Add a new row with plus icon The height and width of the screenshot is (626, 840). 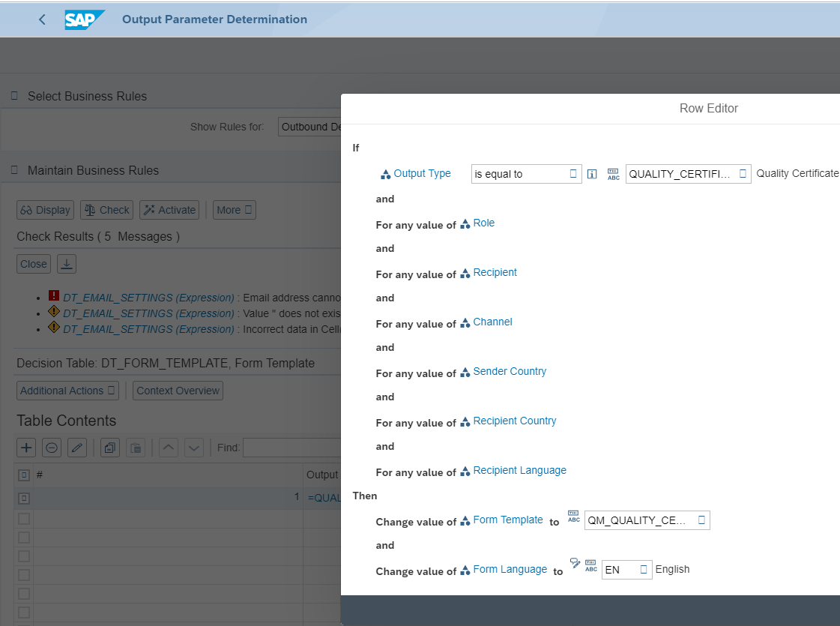click(x=26, y=448)
